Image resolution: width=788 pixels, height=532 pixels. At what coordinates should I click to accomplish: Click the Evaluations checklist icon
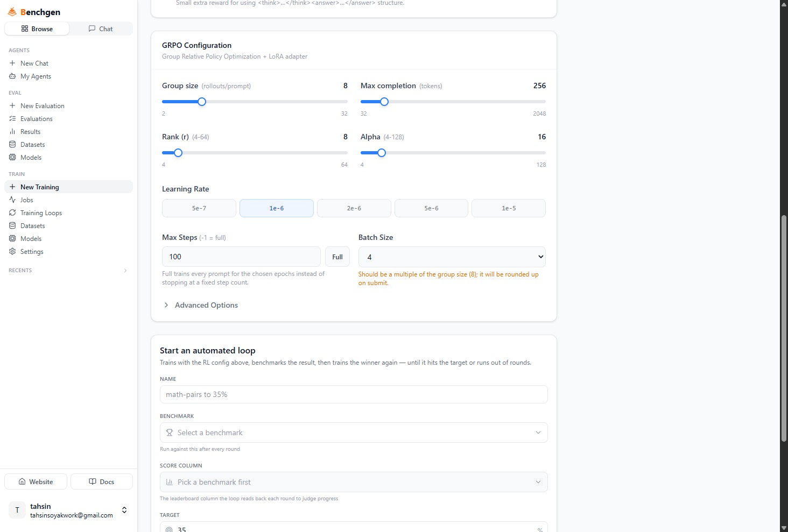point(12,118)
